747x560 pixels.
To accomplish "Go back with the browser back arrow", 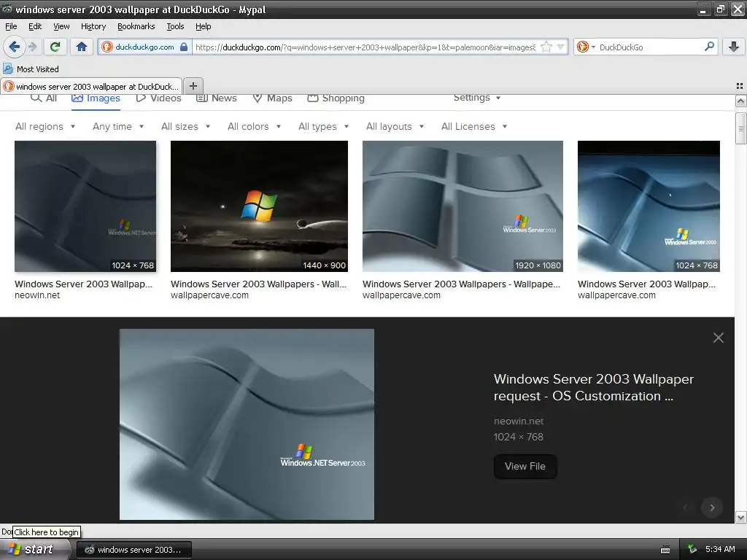I will click(x=14, y=47).
